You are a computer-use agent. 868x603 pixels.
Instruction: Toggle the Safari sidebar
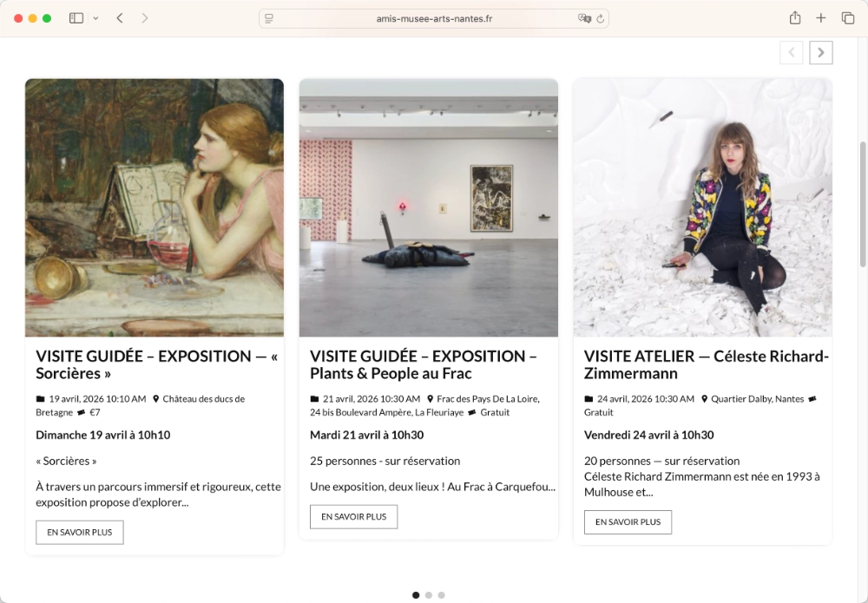pyautogui.click(x=76, y=17)
